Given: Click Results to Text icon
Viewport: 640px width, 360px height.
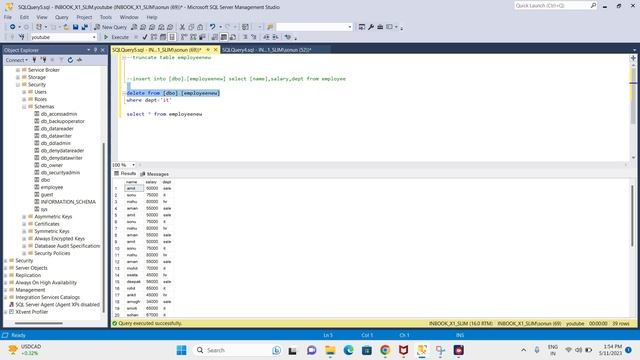Looking at the screenshot, I should 215,37.
